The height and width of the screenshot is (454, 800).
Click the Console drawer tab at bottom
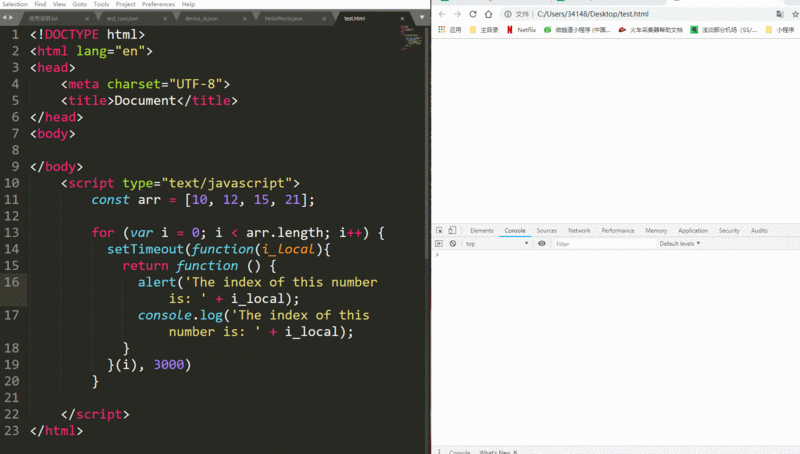(x=460, y=452)
